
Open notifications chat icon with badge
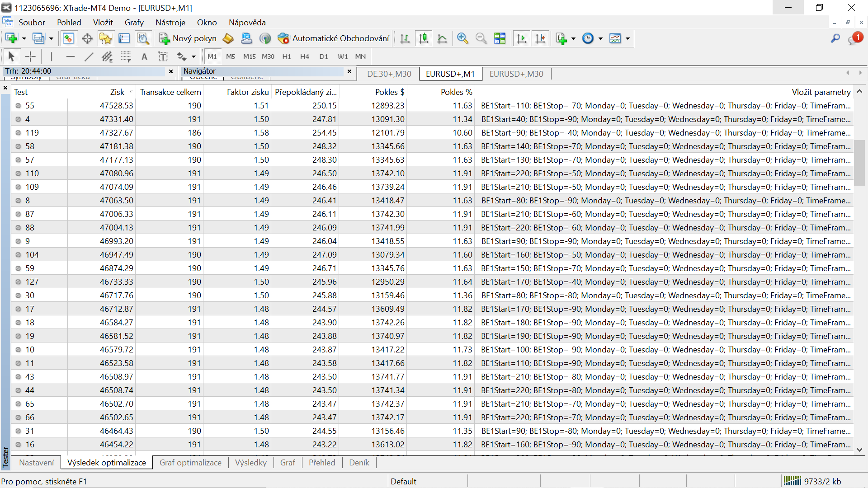click(854, 38)
